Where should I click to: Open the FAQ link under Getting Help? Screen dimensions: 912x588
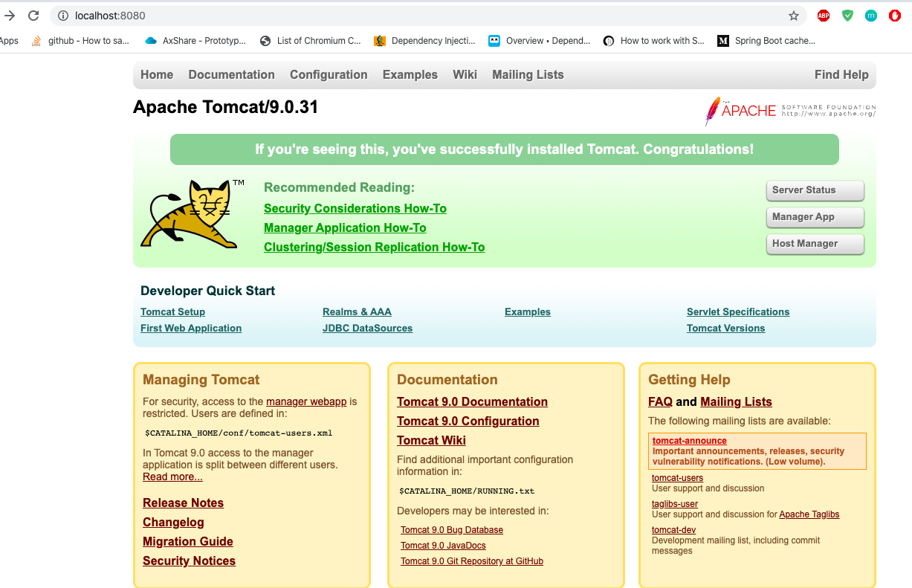[660, 401]
